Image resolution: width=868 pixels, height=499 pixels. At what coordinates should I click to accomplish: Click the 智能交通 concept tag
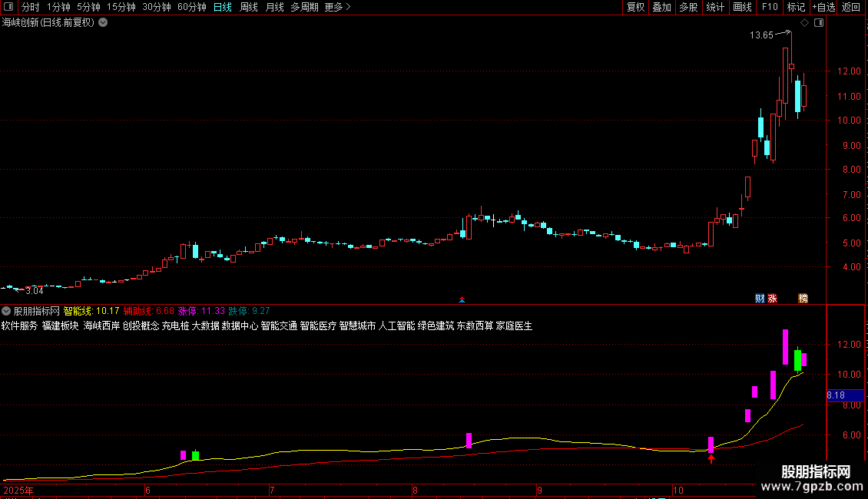279,326
